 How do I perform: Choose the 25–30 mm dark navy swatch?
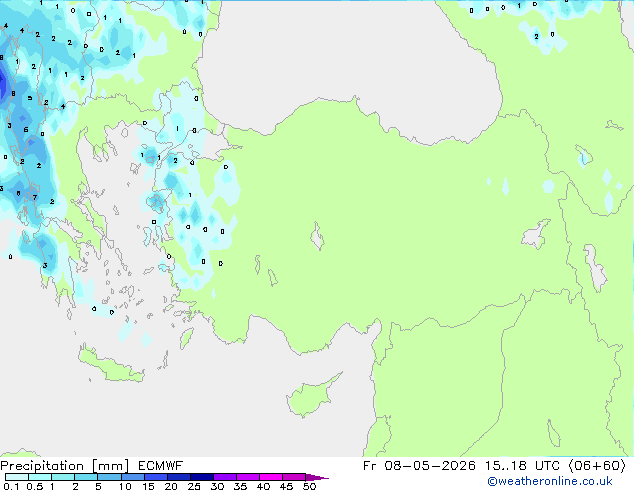[201, 477]
